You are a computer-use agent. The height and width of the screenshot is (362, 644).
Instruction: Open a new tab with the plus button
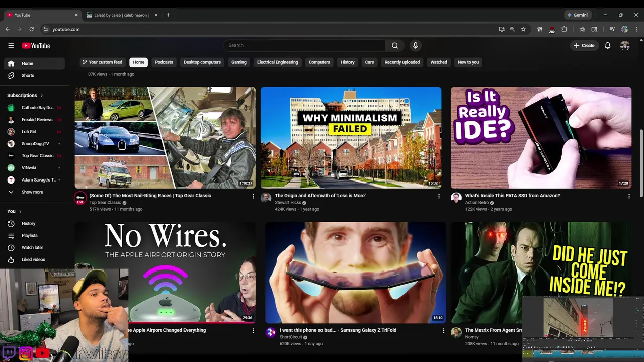click(168, 15)
